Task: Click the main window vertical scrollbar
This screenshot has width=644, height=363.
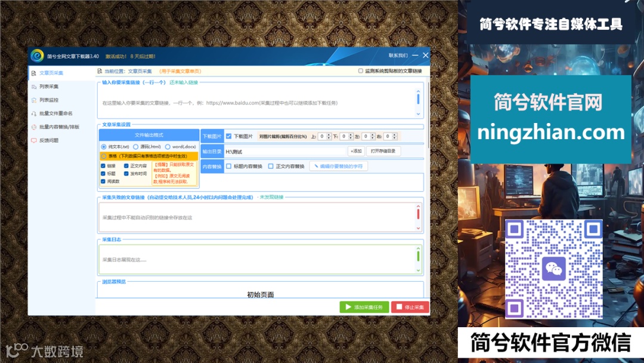Action: pyautogui.click(x=428, y=115)
